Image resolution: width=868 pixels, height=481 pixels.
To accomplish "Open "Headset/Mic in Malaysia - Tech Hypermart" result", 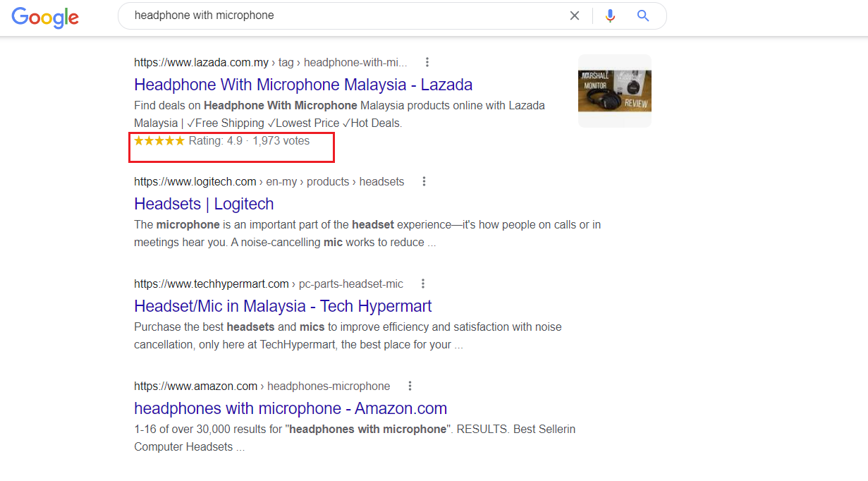I will click(283, 306).
